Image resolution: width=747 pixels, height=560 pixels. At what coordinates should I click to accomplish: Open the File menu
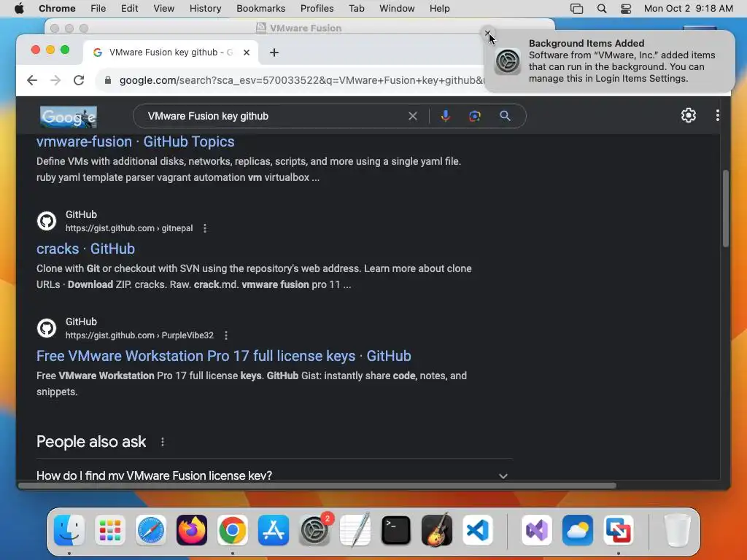[x=98, y=9]
